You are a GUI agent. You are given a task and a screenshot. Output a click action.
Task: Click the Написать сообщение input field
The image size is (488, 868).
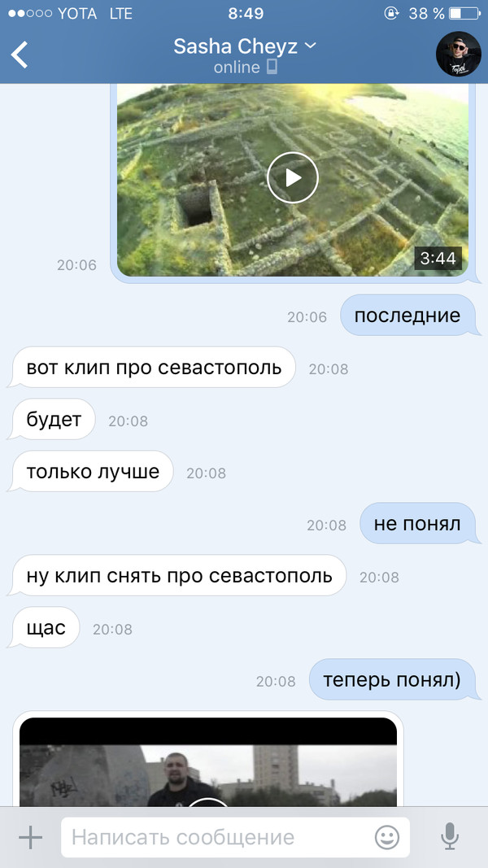[235, 838]
